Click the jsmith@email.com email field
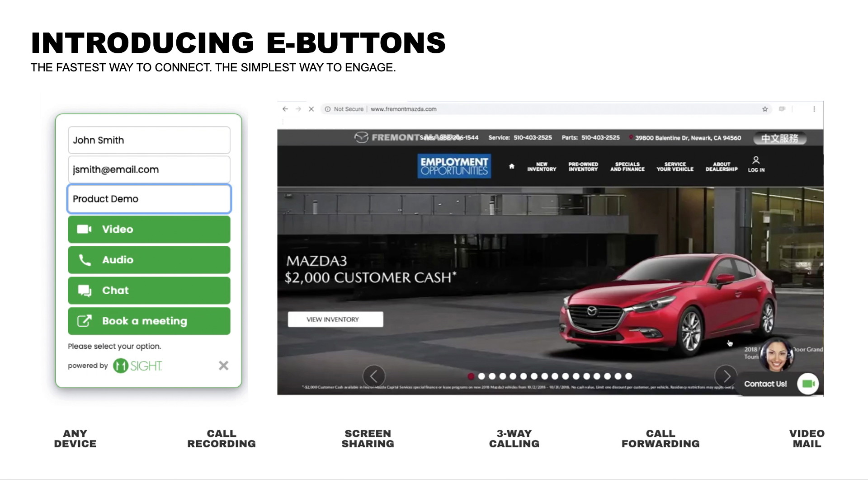868x488 pixels. click(x=149, y=169)
